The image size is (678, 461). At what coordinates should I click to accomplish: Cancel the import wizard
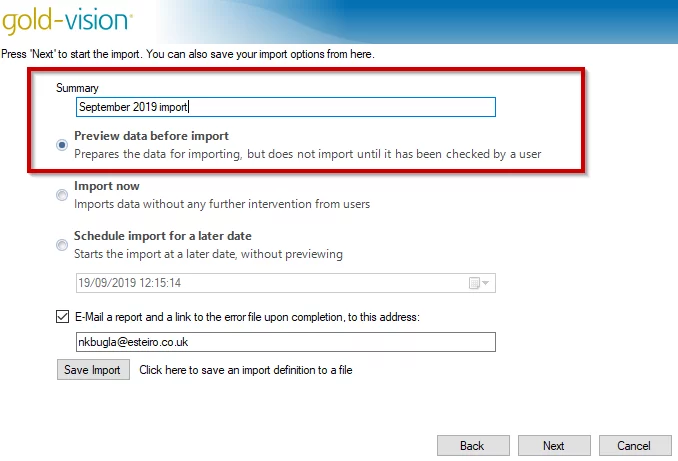coord(635,445)
